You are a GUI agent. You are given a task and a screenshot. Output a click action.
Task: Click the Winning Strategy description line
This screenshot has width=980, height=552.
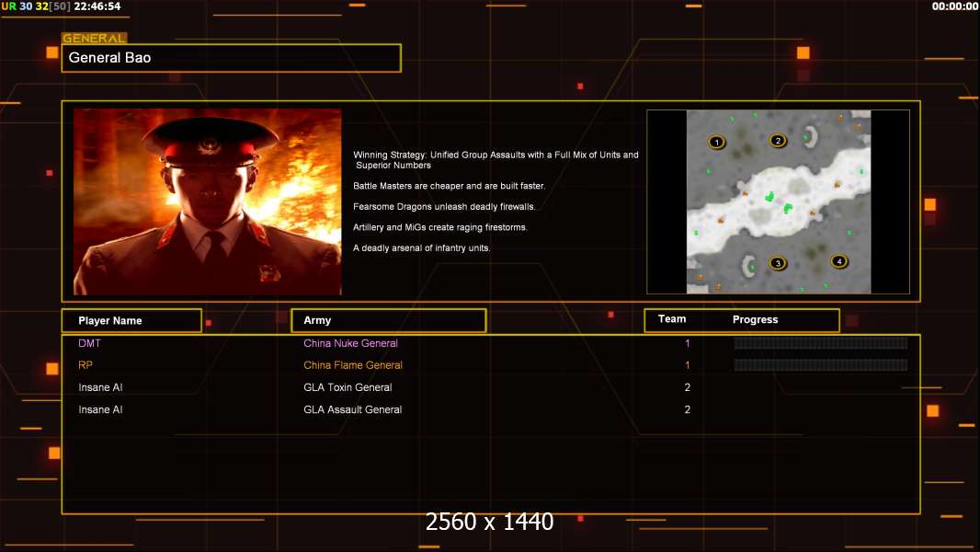(x=496, y=160)
